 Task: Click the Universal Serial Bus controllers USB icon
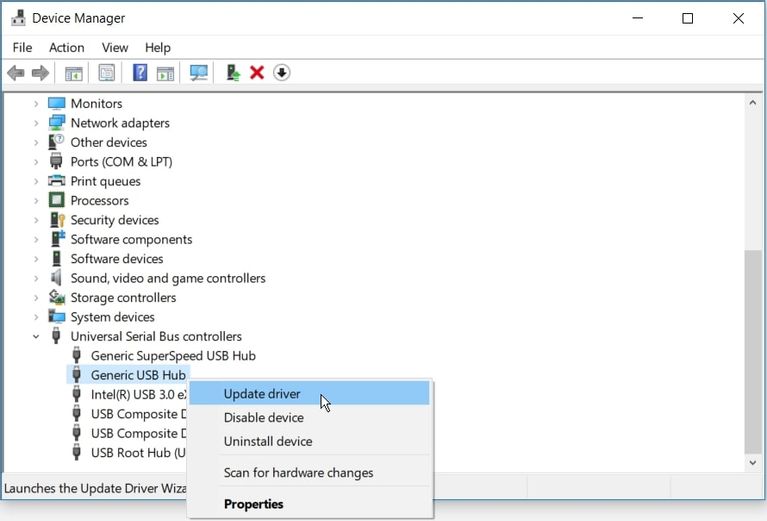[x=56, y=336]
